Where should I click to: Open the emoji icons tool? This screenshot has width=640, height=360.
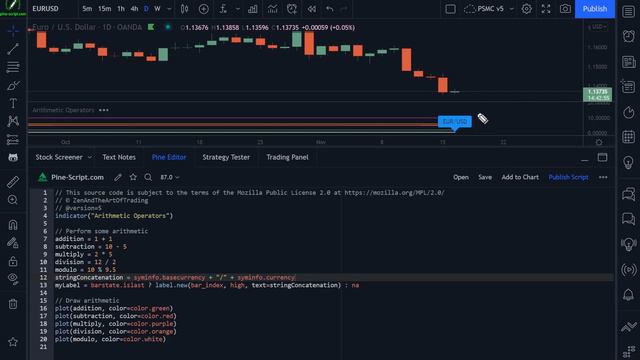(13, 158)
